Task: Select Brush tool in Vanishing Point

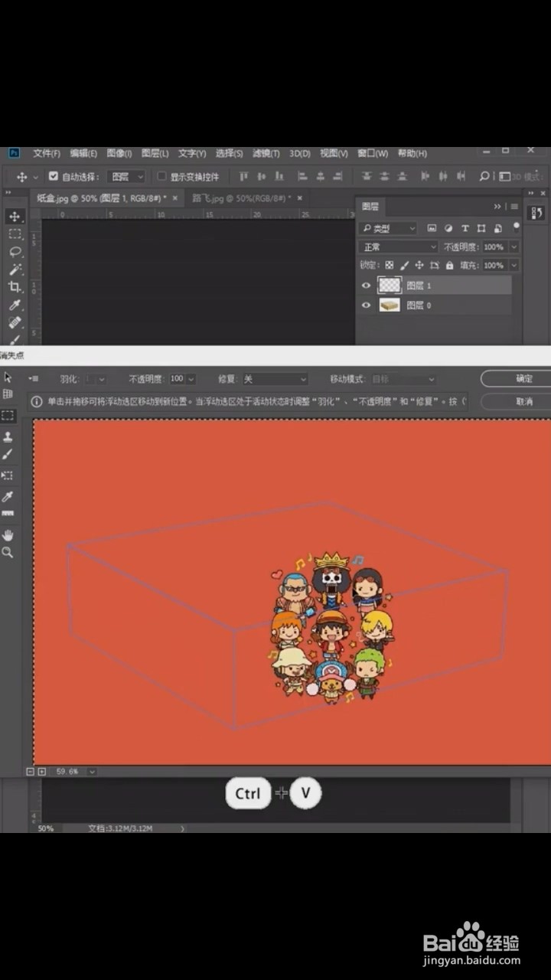Action: click(x=8, y=454)
